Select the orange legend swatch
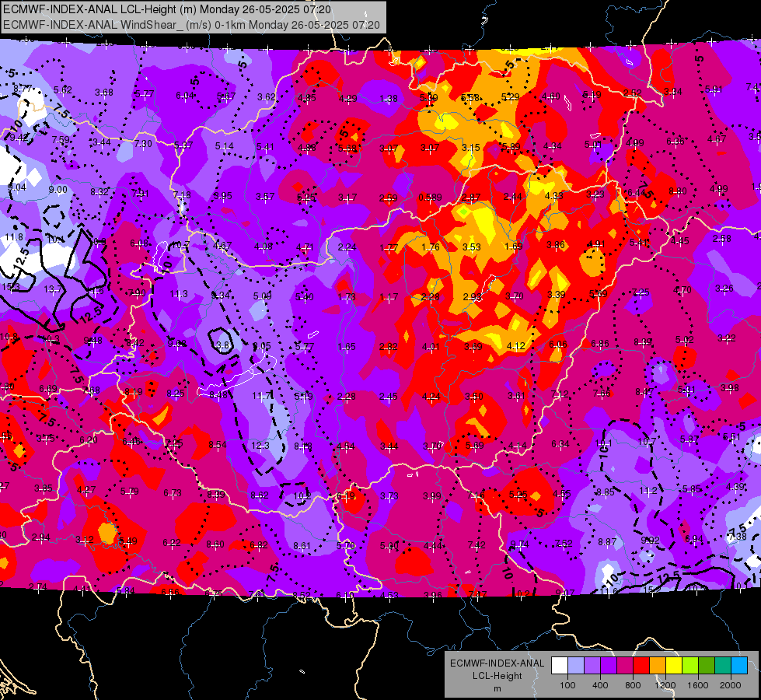The height and width of the screenshot is (700, 761). pos(658,665)
